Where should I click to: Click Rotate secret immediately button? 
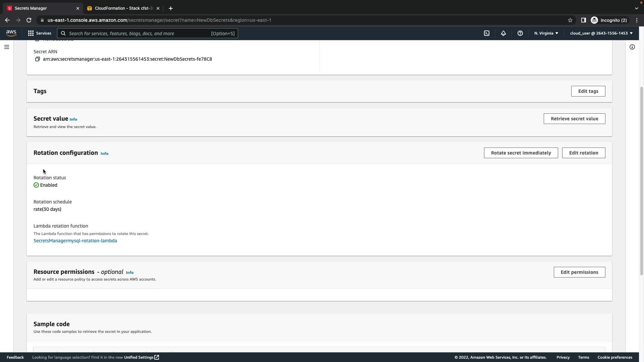[521, 153]
